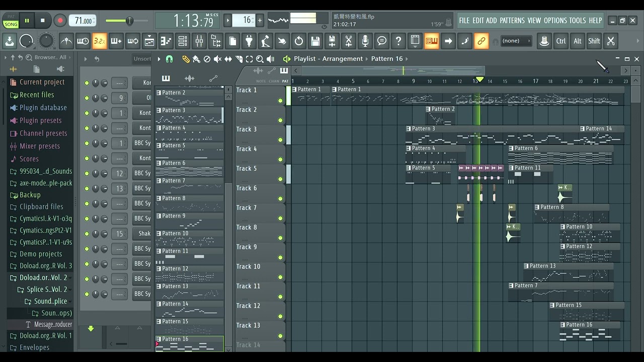
Task: Toggle the link multilink to controllers button
Action: pyautogui.click(x=481, y=41)
